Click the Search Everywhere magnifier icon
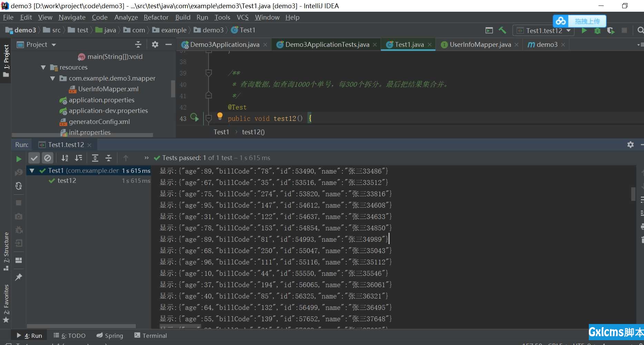Image resolution: width=644 pixels, height=345 pixels. point(640,30)
